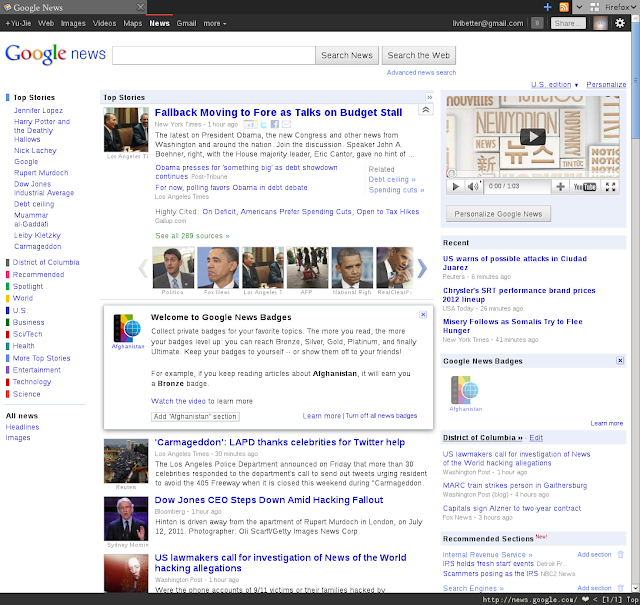Expand Debt ceiling related topic
This screenshot has width=640, height=605.
click(392, 179)
